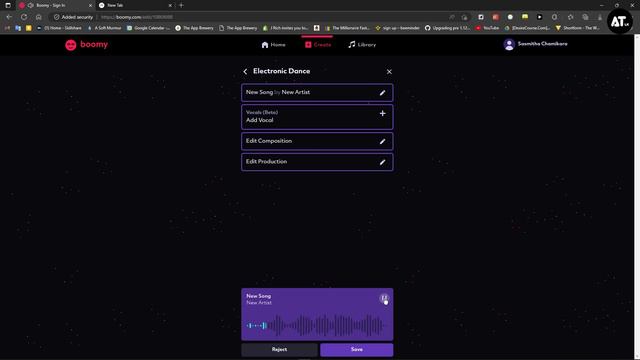This screenshot has height=360, width=640.
Task: Open The Millionaire Fast bookmark
Action: coord(348,28)
